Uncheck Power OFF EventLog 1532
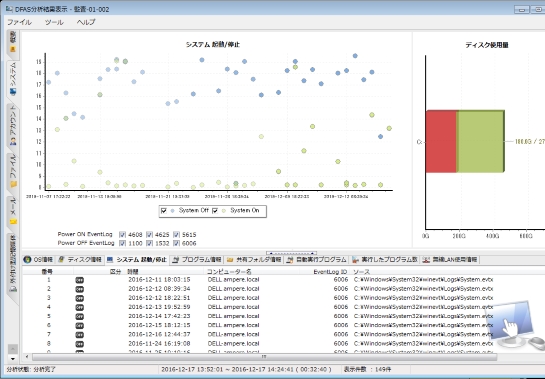The width and height of the screenshot is (545, 379). (x=149, y=243)
